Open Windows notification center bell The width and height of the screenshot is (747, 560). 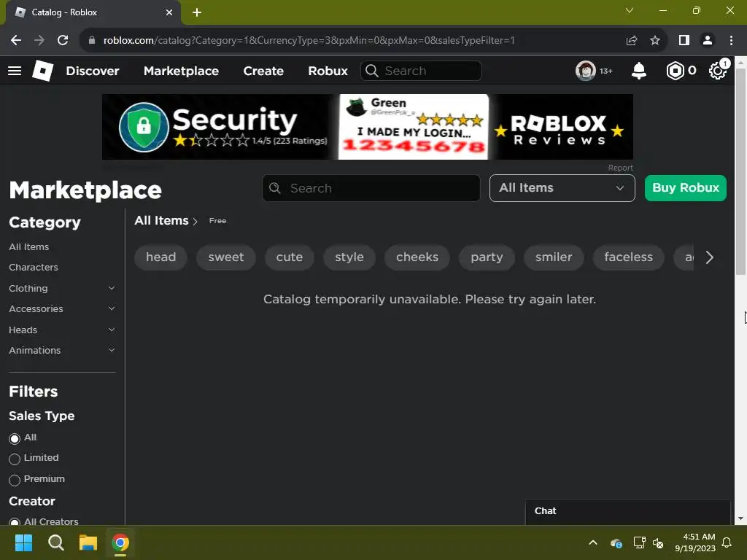point(727,542)
